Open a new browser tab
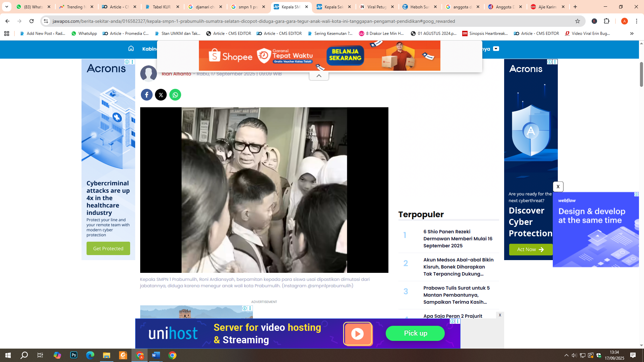The width and height of the screenshot is (644, 362). click(x=575, y=7)
